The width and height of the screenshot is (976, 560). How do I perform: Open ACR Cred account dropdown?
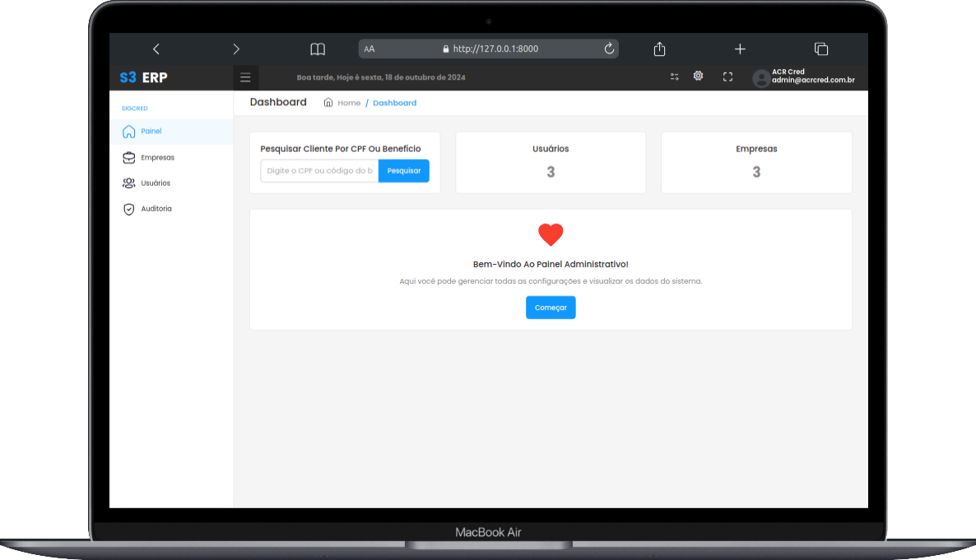813,76
